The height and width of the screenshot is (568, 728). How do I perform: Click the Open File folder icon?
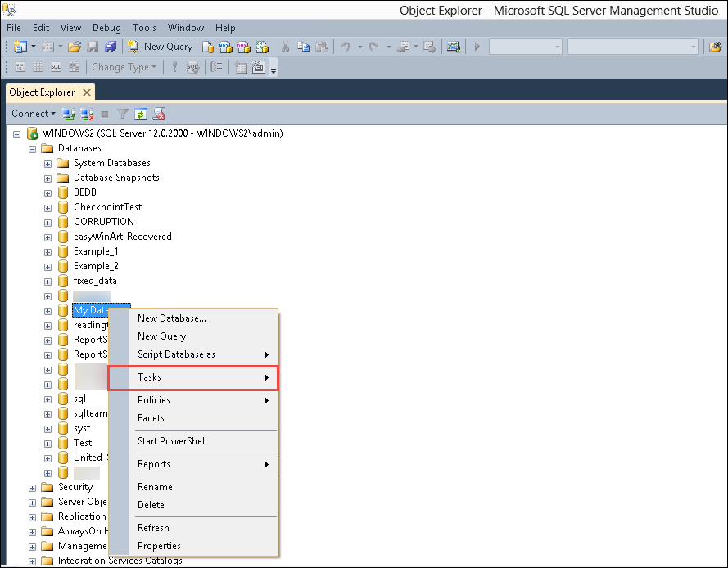(75, 47)
